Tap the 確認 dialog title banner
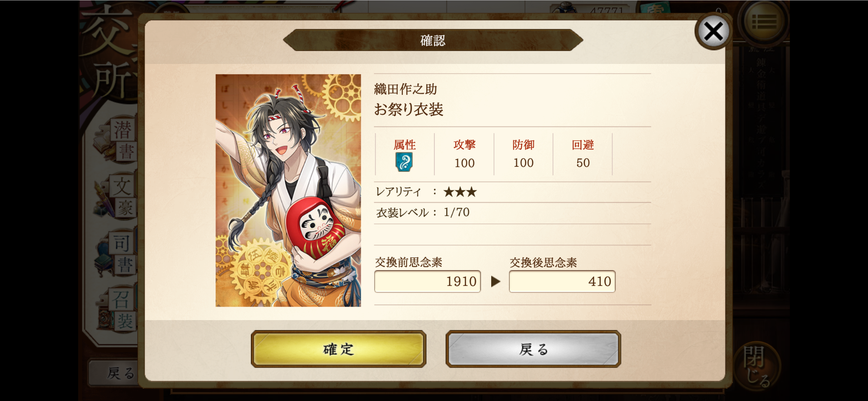Viewport: 868px width, 401px height. (433, 40)
